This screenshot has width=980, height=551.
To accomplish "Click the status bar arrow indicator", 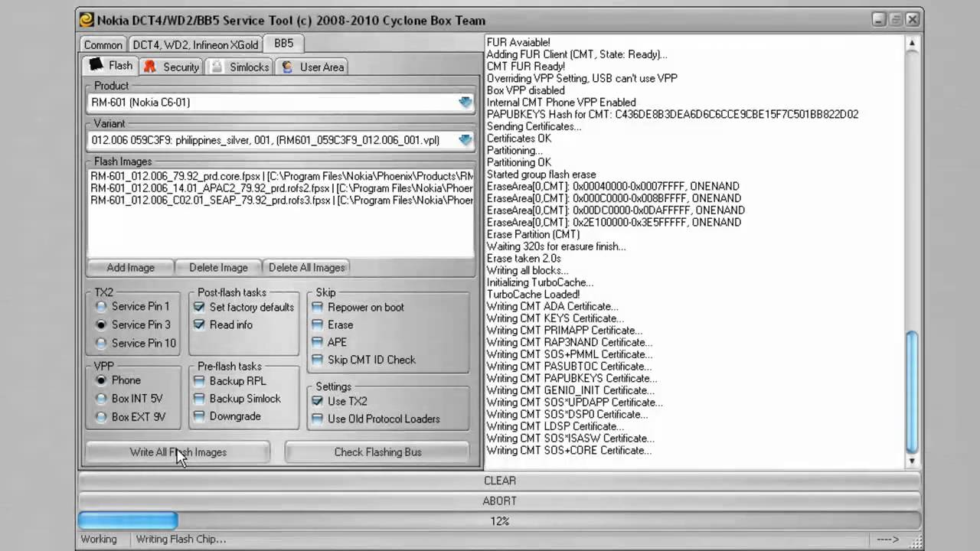I will (x=888, y=539).
